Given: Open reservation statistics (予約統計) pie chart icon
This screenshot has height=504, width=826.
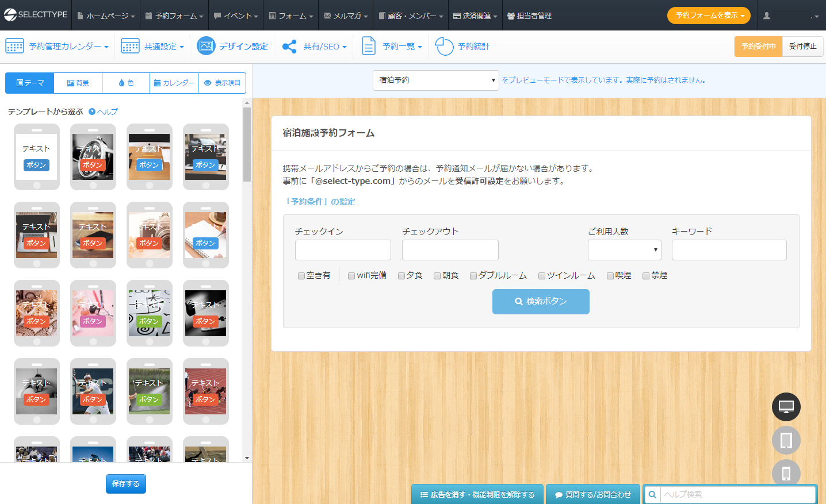Looking at the screenshot, I should (444, 46).
